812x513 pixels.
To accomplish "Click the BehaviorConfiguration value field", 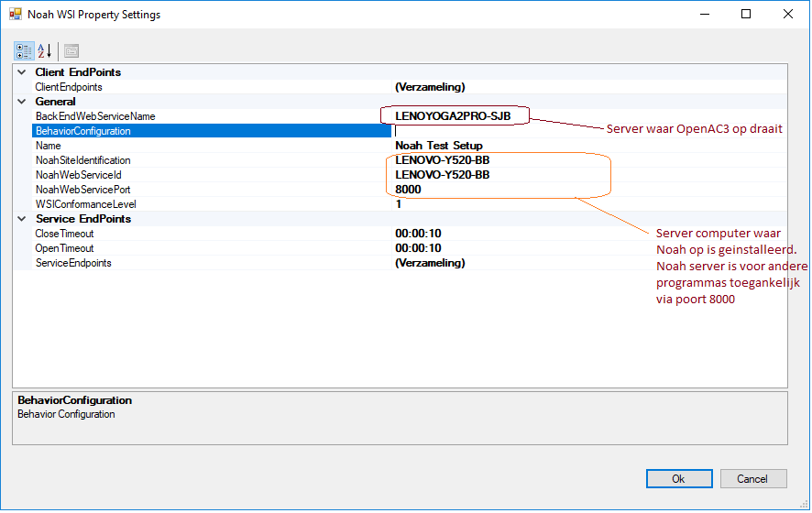I will (587, 131).
